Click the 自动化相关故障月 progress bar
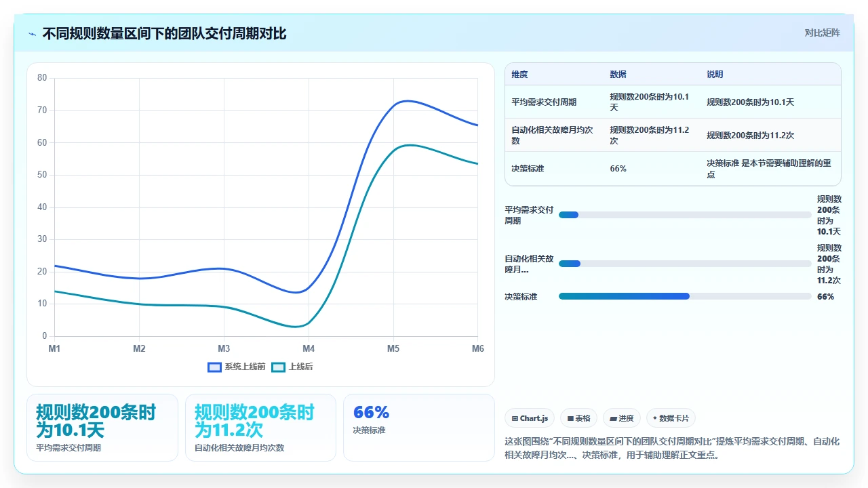The width and height of the screenshot is (868, 488). tap(685, 264)
